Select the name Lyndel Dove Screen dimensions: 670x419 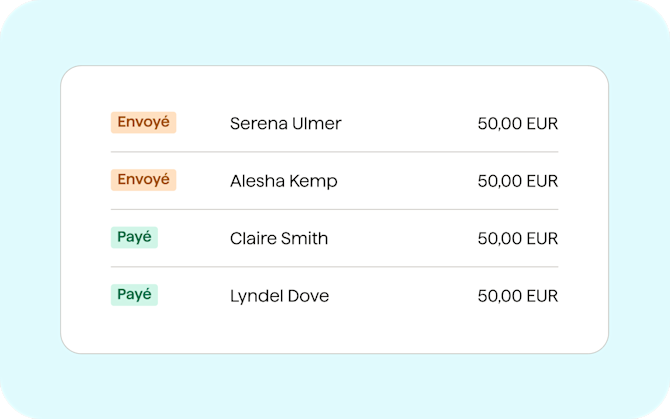point(279,296)
